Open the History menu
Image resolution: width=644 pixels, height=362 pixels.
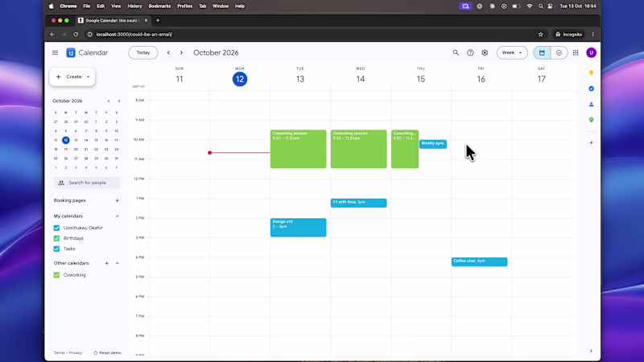tap(134, 6)
